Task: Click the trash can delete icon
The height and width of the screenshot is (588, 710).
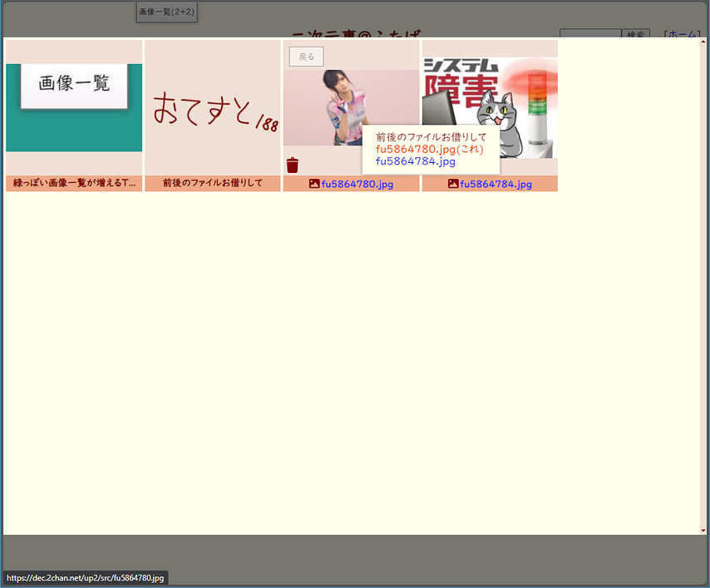Action: [292, 165]
